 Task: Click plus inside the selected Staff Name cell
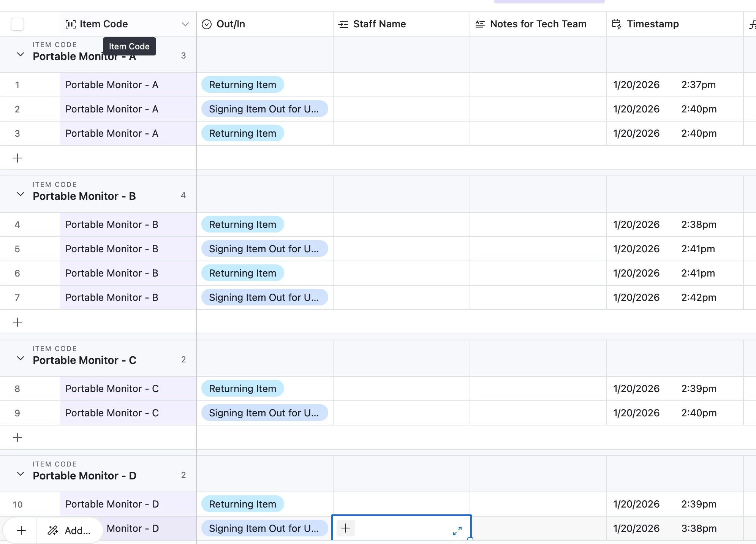(346, 528)
